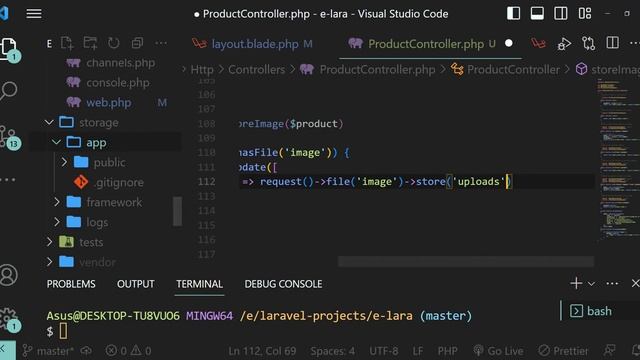This screenshot has width=640, height=360.
Task: Click Ln 112, Col 69 cursor position
Action: pos(262,351)
